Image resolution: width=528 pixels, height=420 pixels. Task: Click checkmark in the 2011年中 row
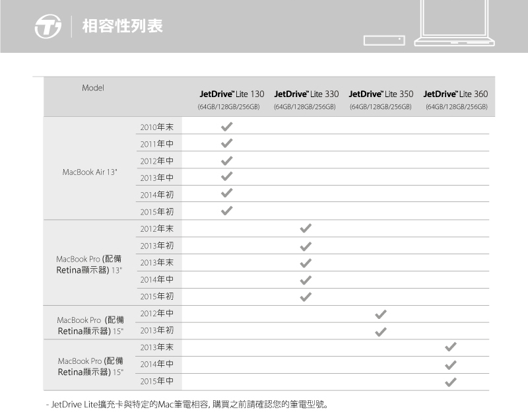tap(226, 143)
